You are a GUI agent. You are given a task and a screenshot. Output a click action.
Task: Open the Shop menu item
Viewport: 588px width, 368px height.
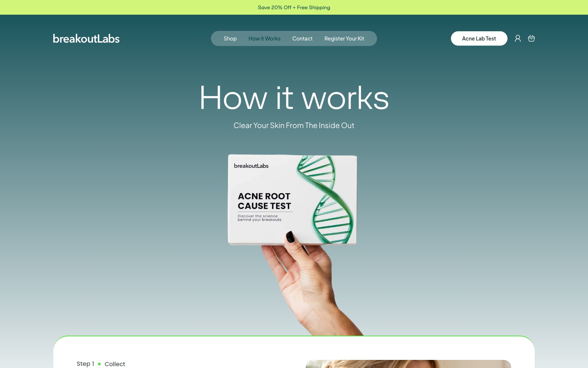coord(230,39)
